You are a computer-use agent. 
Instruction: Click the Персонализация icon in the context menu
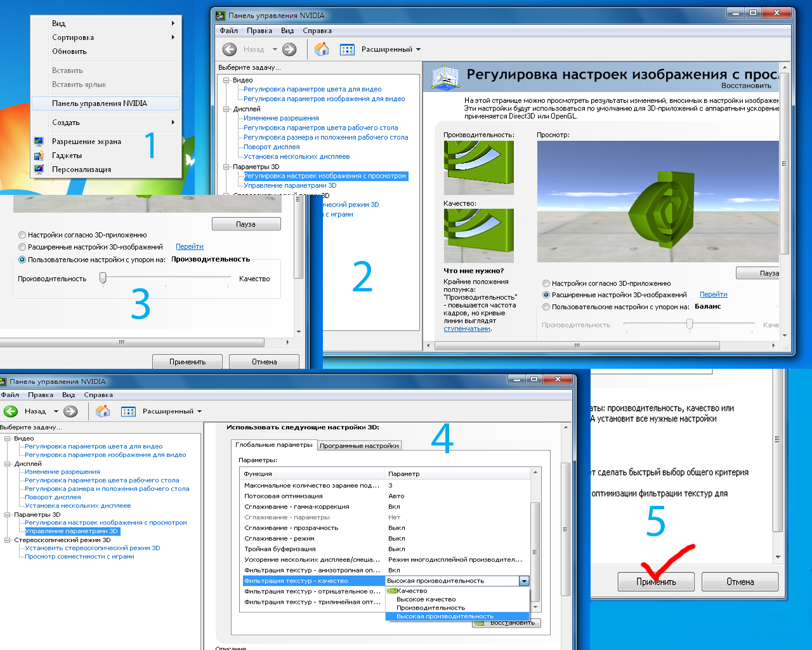[39, 169]
